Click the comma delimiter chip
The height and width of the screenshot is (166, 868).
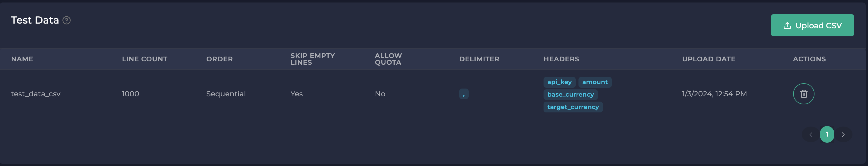(x=464, y=94)
